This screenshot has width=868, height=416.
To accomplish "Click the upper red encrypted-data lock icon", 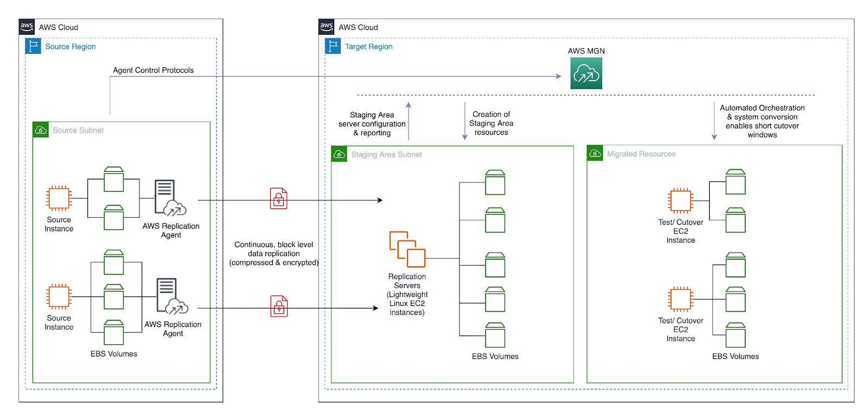I will tap(279, 199).
